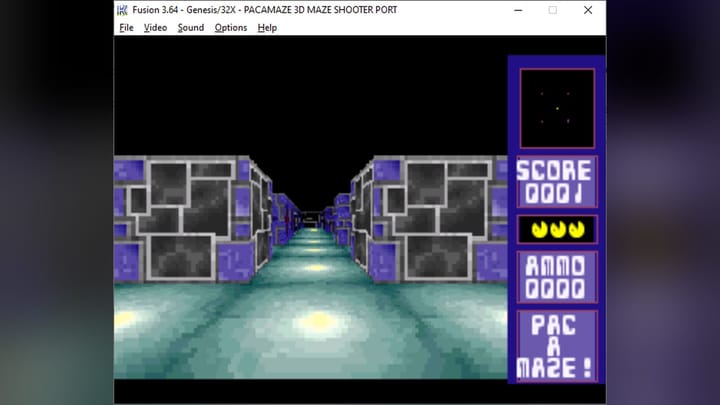Click the first Pac-Man life icon

click(540, 230)
